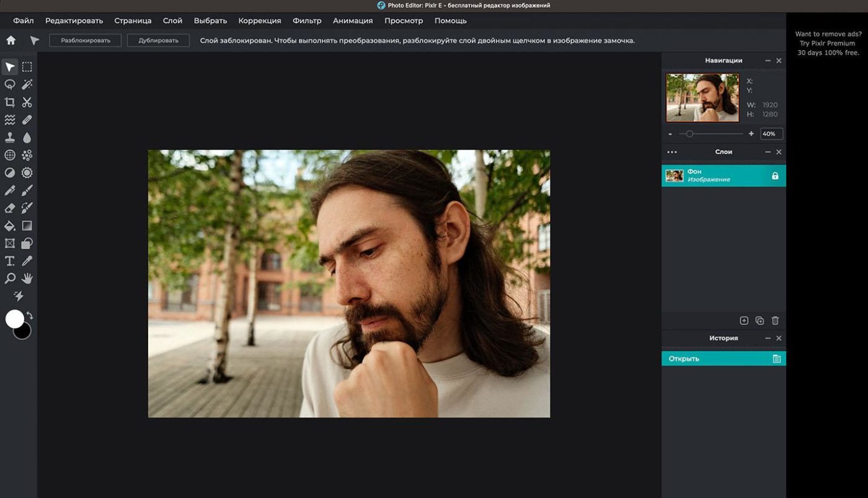Select the Zoom magnifier tool

pyautogui.click(x=10, y=278)
